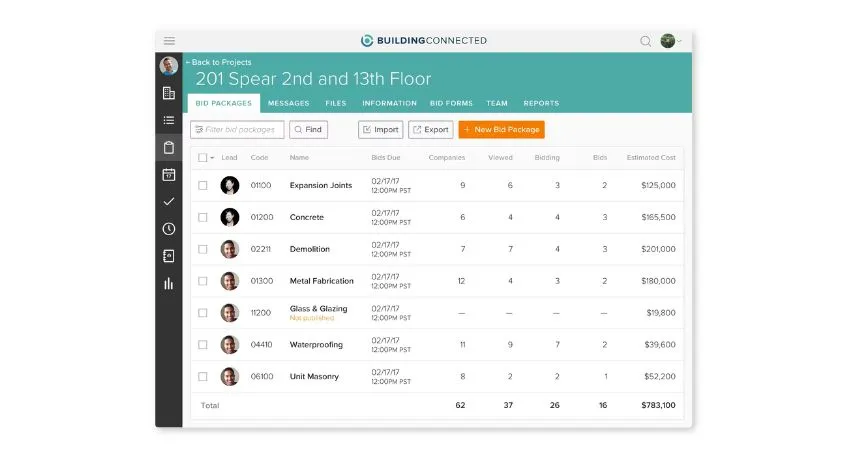This screenshot has height=460, width=847.
Task: Click the Find button
Action: [x=308, y=130]
